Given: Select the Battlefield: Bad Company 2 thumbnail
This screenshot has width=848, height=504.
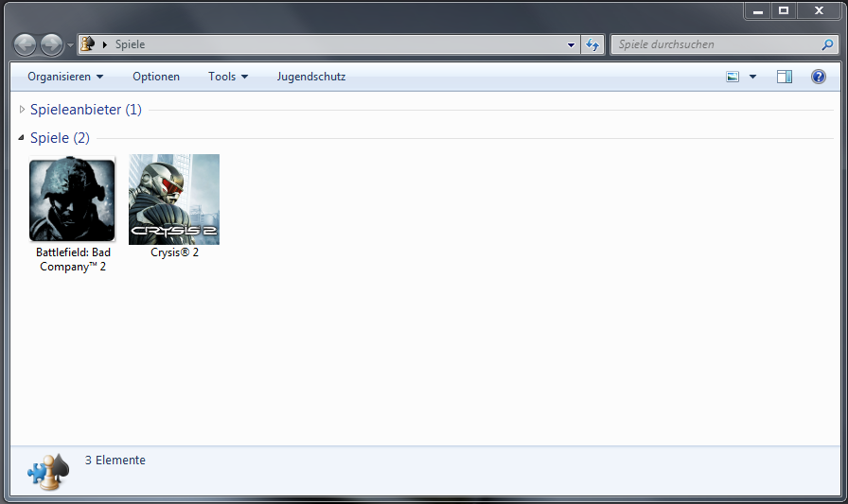Looking at the screenshot, I should tap(72, 199).
